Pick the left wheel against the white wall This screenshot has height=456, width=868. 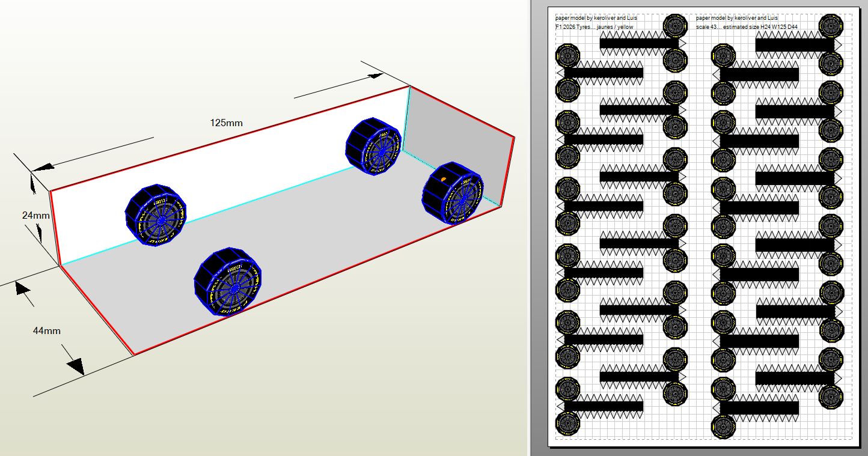(156, 215)
